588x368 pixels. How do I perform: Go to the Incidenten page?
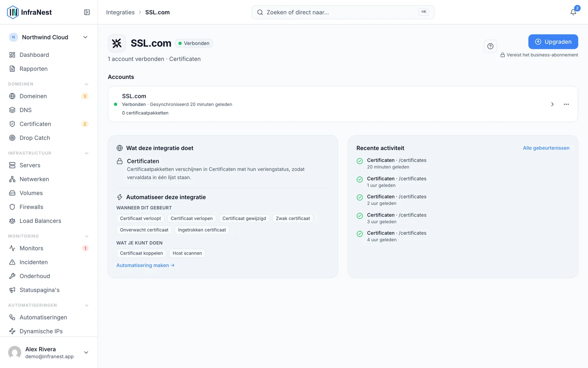49,262
